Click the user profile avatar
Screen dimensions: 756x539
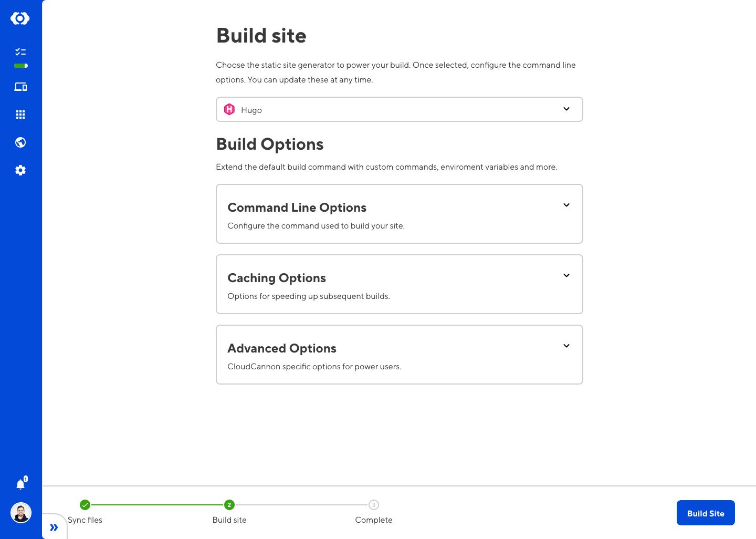tap(21, 513)
